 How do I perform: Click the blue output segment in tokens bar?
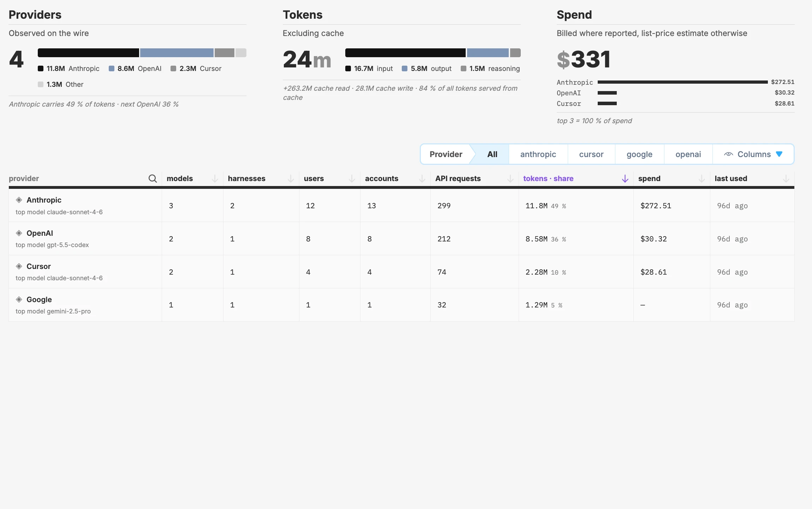point(488,53)
